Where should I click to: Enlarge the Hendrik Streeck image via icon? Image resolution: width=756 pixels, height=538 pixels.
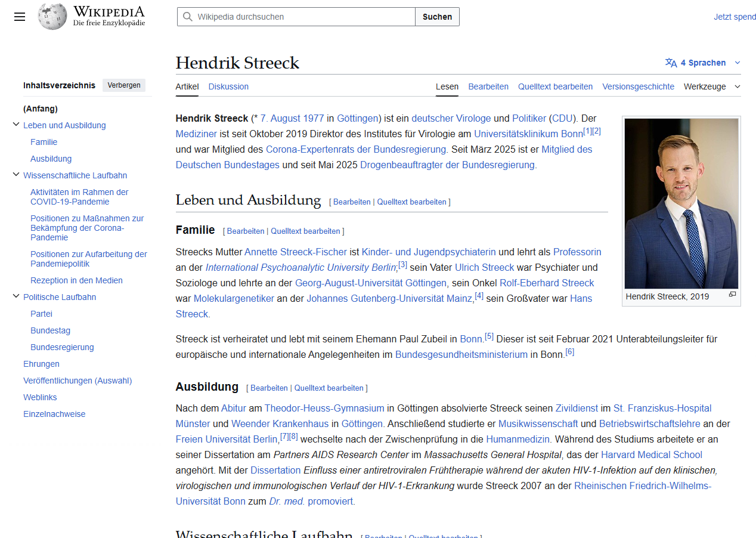pyautogui.click(x=733, y=294)
